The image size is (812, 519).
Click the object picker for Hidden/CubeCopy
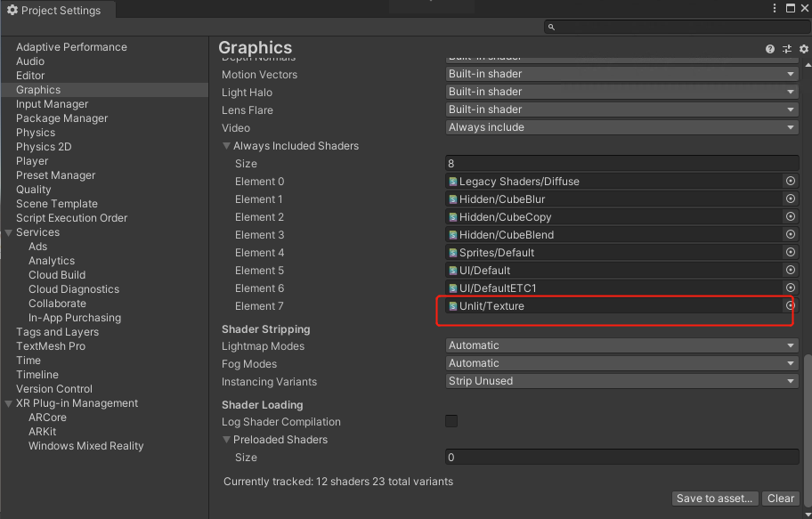[791, 216]
